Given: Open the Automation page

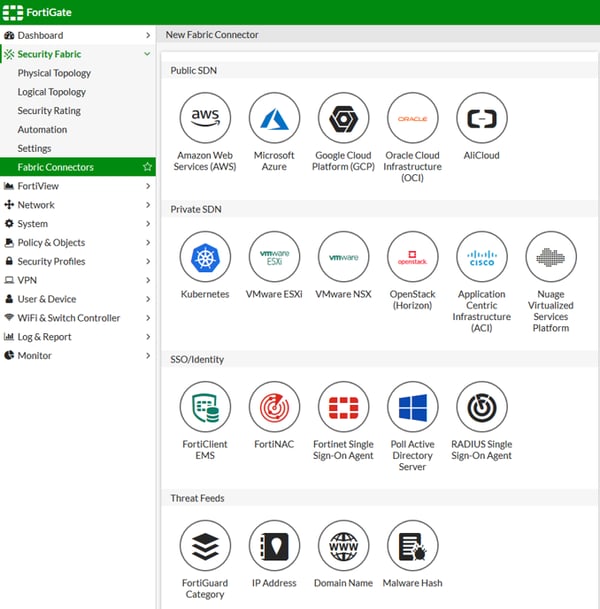Looking at the screenshot, I should tap(42, 129).
